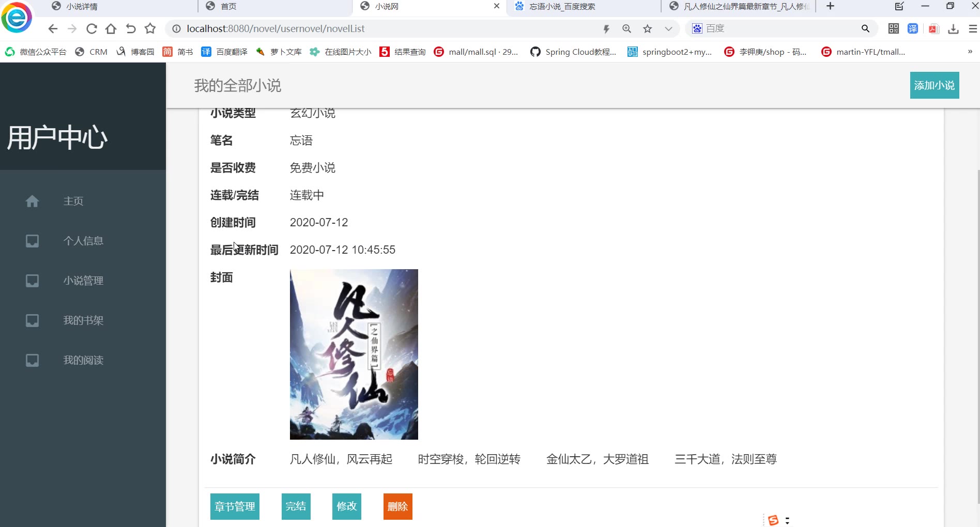Click the lightning speed-mode icon in address bar

coord(606,29)
